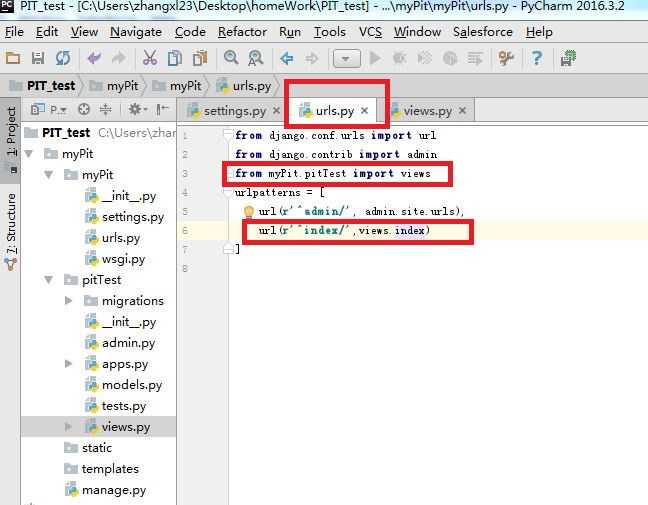Open the File menu
Screen dimensions: 648x505
(x=14, y=32)
